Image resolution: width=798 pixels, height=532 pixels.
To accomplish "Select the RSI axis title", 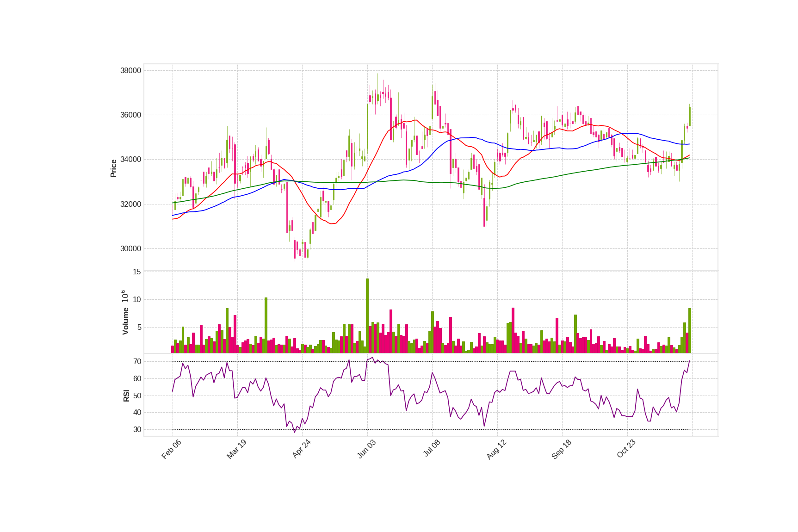I will tap(126, 396).
